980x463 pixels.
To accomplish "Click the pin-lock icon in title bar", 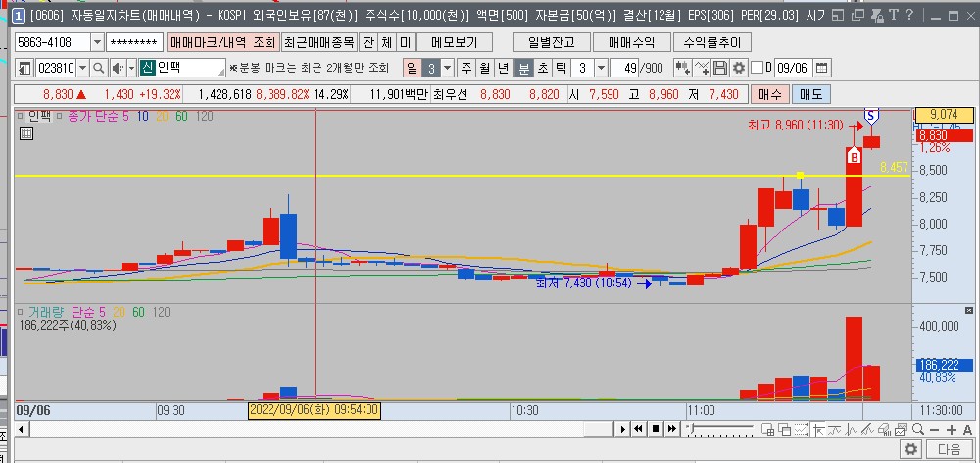I will [877, 15].
